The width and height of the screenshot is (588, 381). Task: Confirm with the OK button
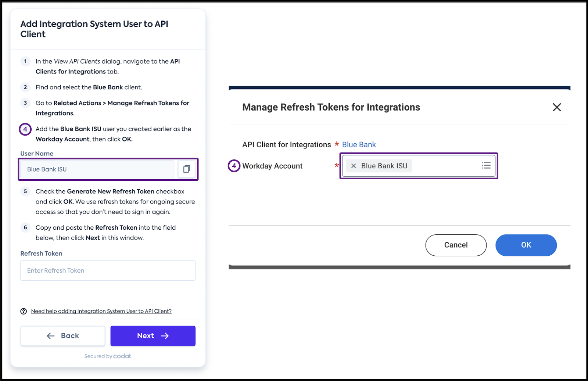click(x=526, y=245)
